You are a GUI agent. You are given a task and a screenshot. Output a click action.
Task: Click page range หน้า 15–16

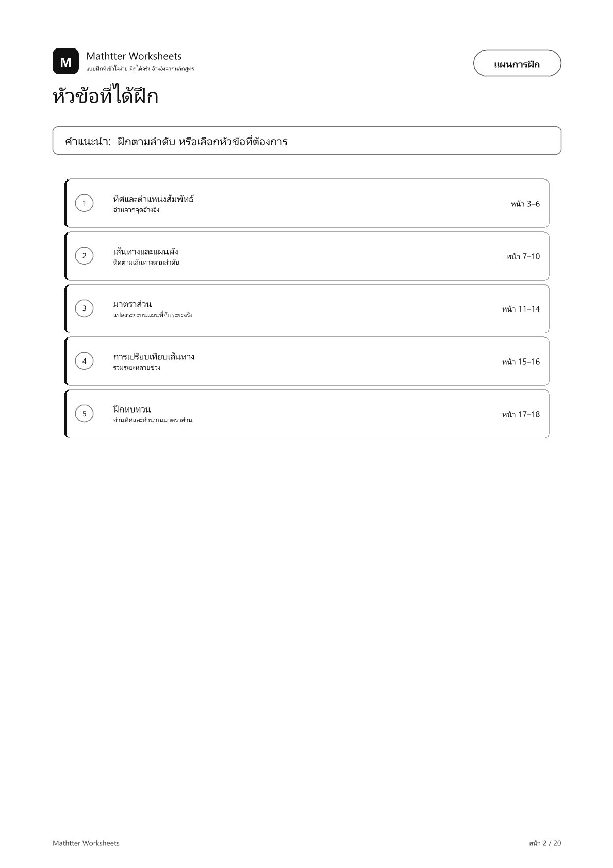click(521, 362)
